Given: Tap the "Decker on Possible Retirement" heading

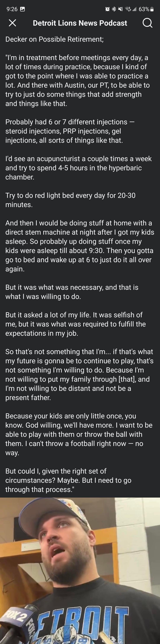Looking at the screenshot, I should [54, 39].
